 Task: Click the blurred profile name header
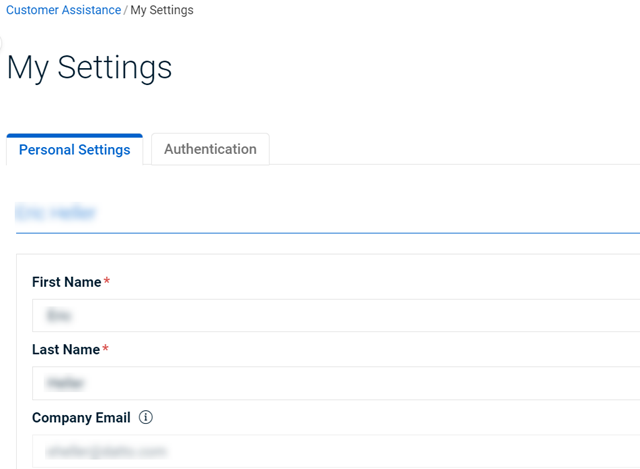pos(56,212)
